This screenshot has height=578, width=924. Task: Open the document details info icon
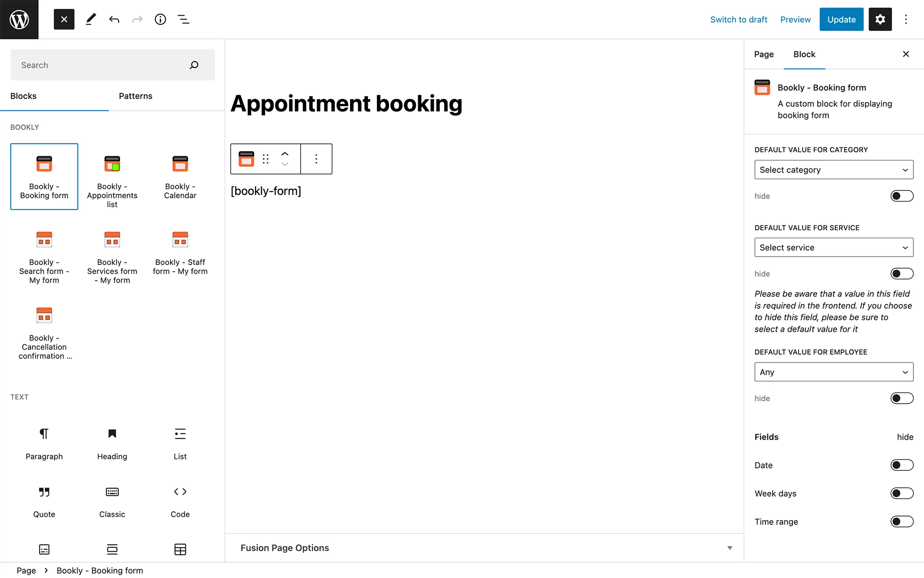(160, 19)
